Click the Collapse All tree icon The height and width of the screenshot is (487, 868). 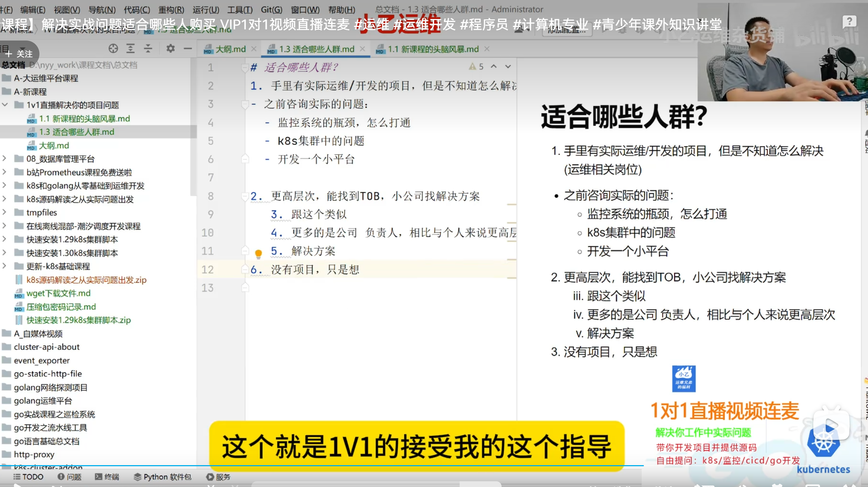tap(148, 48)
